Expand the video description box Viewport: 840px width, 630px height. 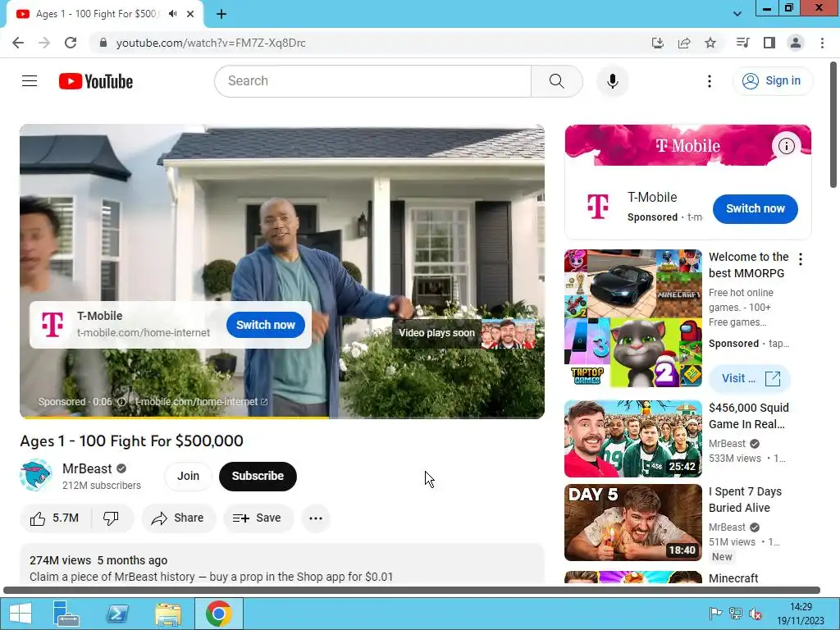click(282, 564)
